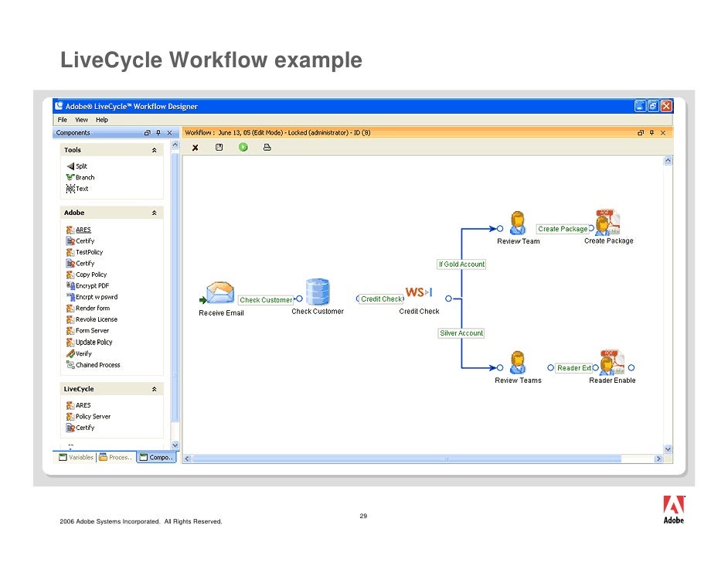Screen dimensions: 728x563
Task: Click canvas vertical scrollbar up arrow
Action: click(668, 161)
